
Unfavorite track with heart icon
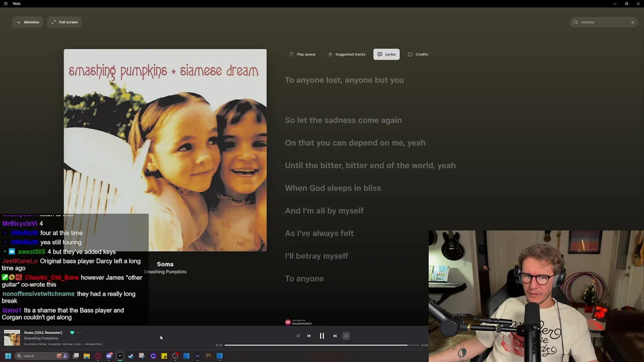click(x=72, y=332)
